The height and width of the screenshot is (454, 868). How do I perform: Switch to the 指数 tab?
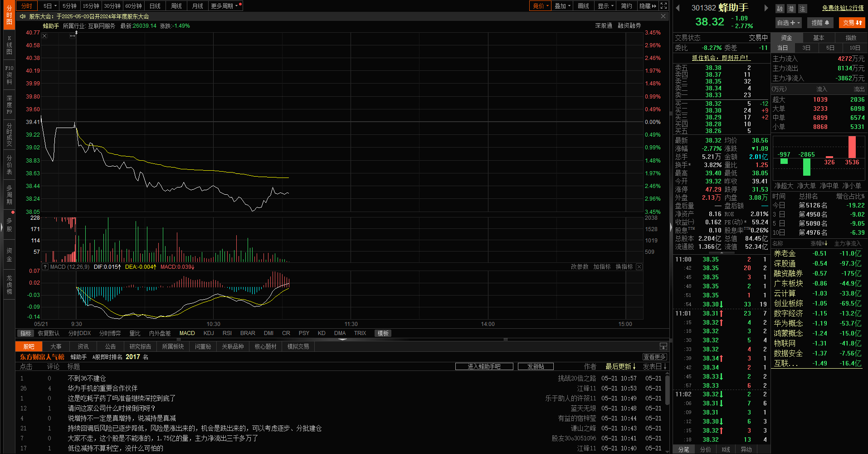(x=851, y=38)
